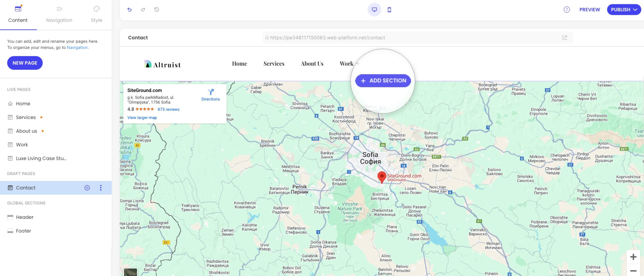Create a new page with NEW PAGE
This screenshot has height=276, width=644.
click(x=25, y=63)
